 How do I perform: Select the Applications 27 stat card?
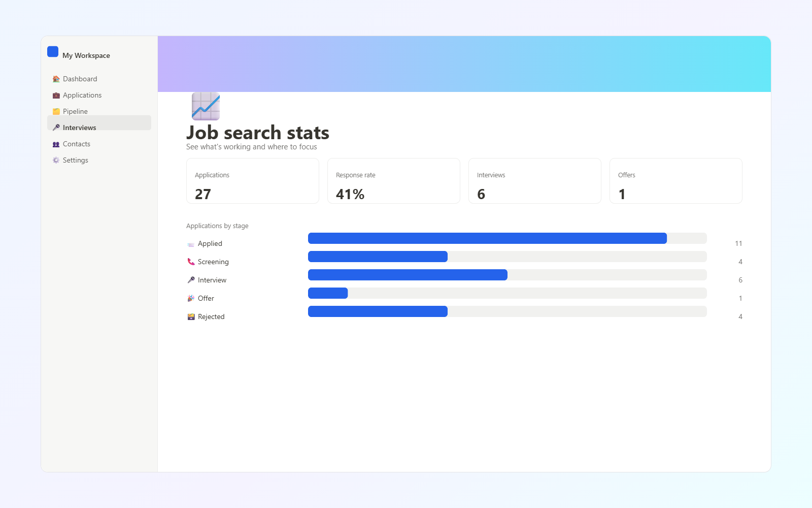[253, 181]
